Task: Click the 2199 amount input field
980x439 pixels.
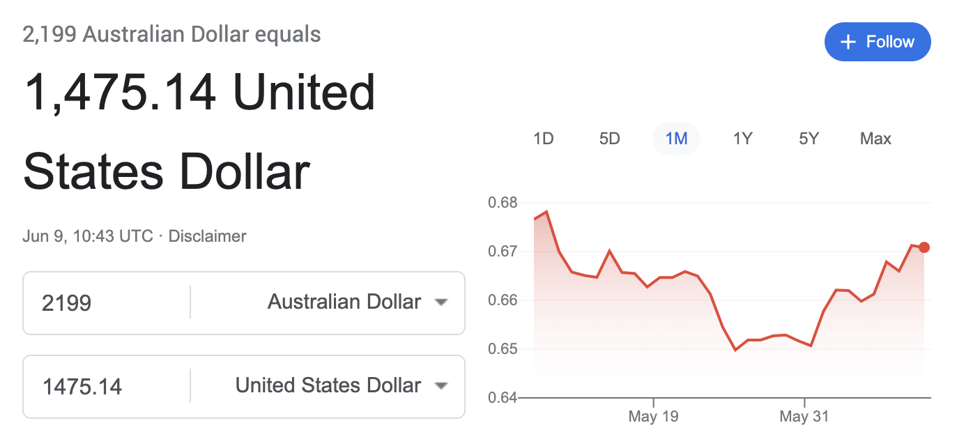Action: [x=105, y=302]
